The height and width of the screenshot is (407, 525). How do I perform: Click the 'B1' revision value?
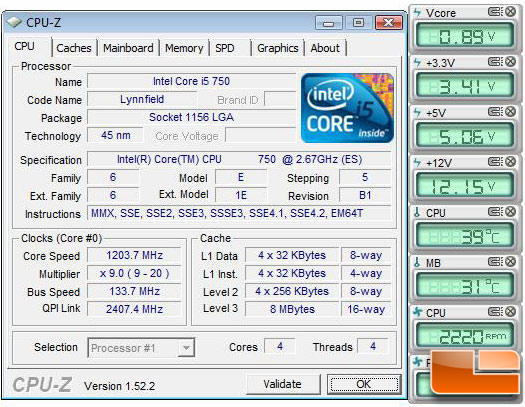click(365, 195)
